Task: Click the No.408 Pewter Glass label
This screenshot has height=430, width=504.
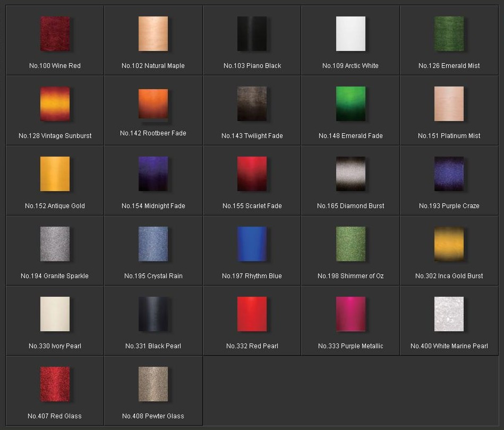Action: [x=153, y=416]
